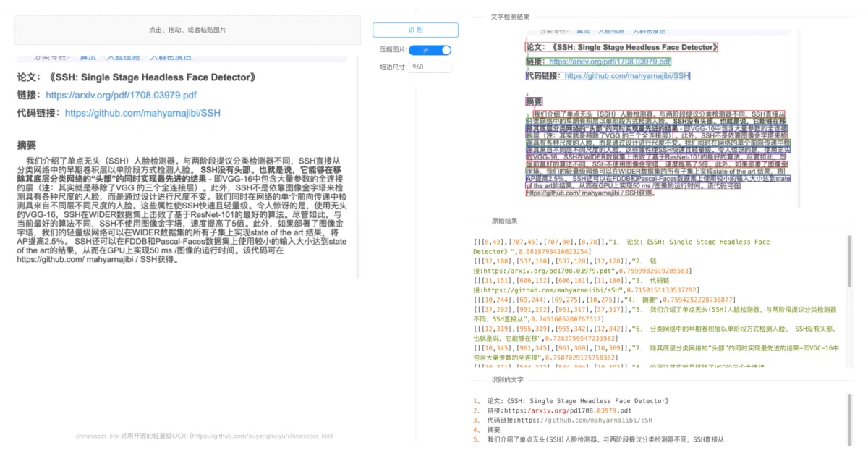
Task: Click the green-boxed 链接 line in the detection result image
Action: click(599, 62)
